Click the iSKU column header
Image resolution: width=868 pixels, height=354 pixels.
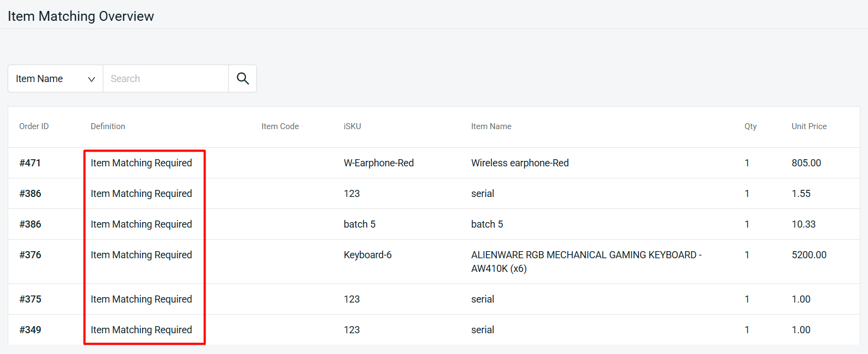[352, 126]
